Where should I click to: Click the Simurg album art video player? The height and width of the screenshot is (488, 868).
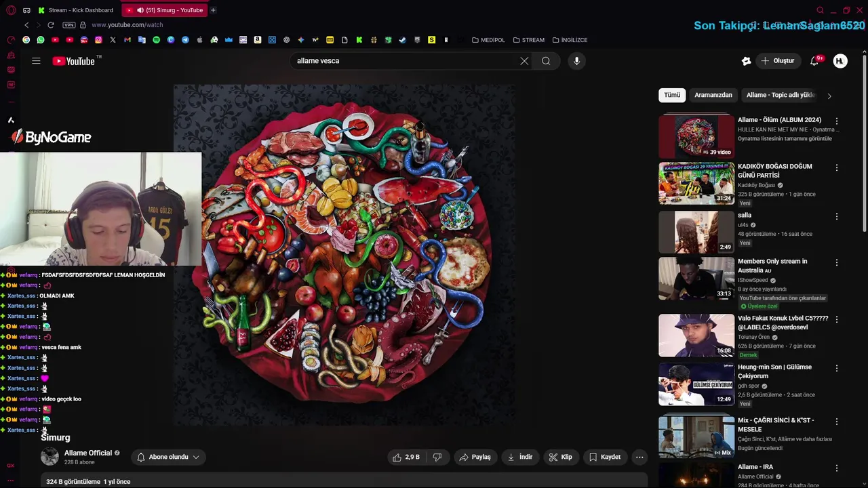coord(344,255)
